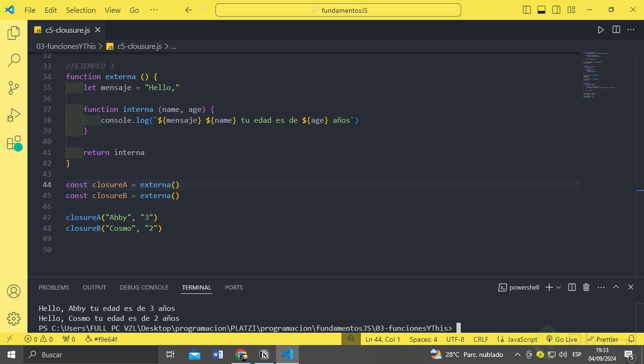644x364 pixels.
Task: Open the Extensions view with badge
Action: coord(14,143)
